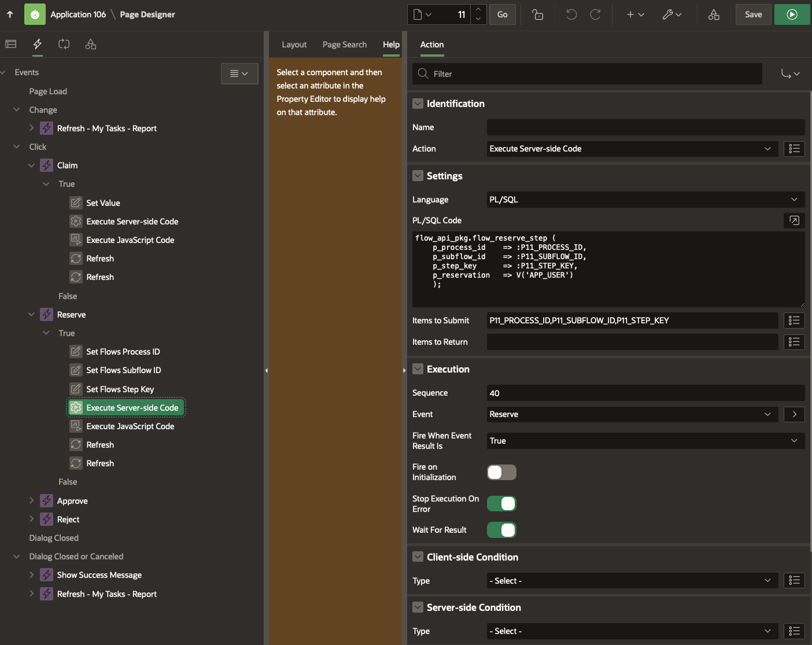Open the Page Shared Components tab icon
This screenshot has width=812, height=645.
click(91, 44)
